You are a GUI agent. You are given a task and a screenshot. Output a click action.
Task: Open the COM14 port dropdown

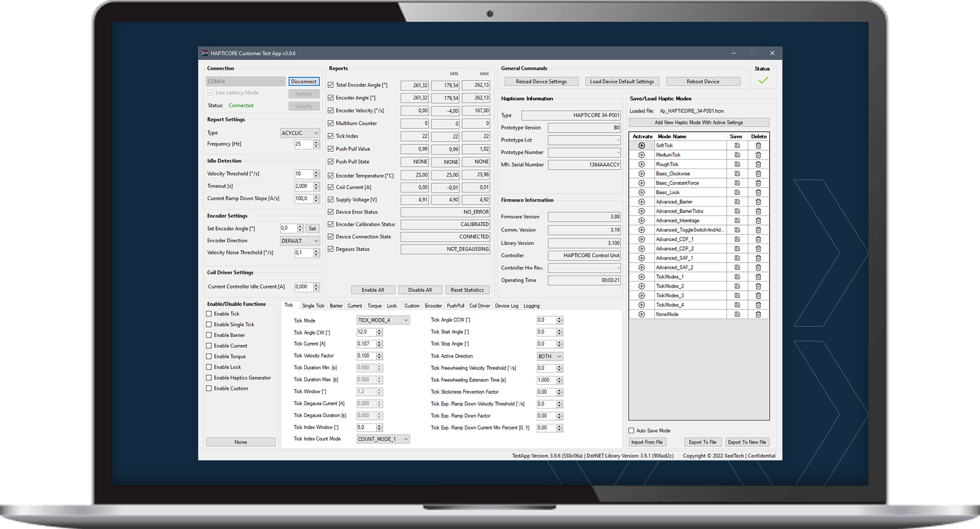(246, 81)
